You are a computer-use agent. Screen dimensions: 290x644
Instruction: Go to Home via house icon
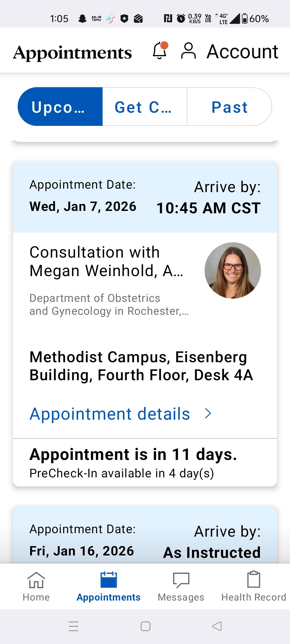tap(36, 580)
